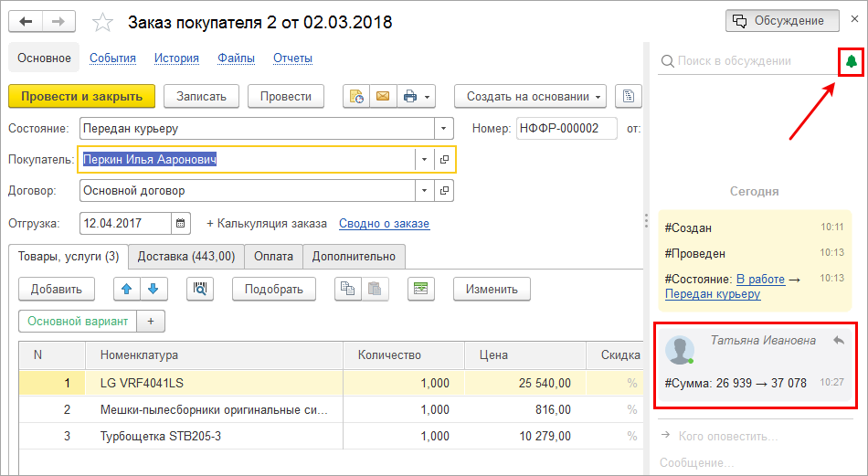Click the Провести и закрыть button
This screenshot has height=476, width=868.
click(81, 96)
